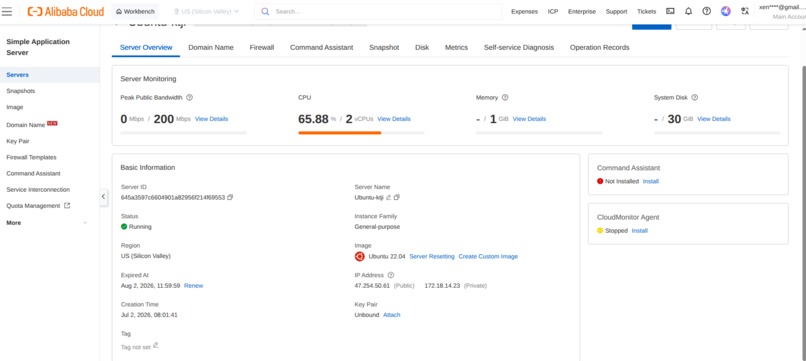Open Enterprise in top navigation
This screenshot has width=806, height=361.
(x=582, y=11)
